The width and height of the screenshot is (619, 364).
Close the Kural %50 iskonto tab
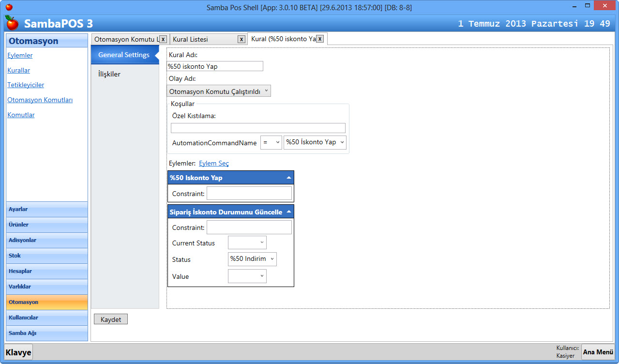319,39
